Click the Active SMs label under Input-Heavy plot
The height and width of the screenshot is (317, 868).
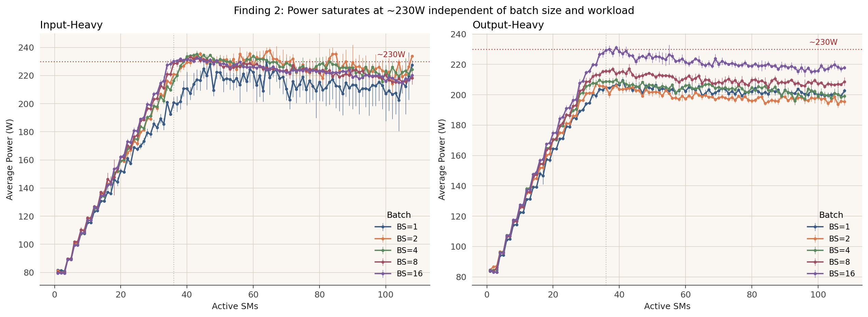coord(235,306)
